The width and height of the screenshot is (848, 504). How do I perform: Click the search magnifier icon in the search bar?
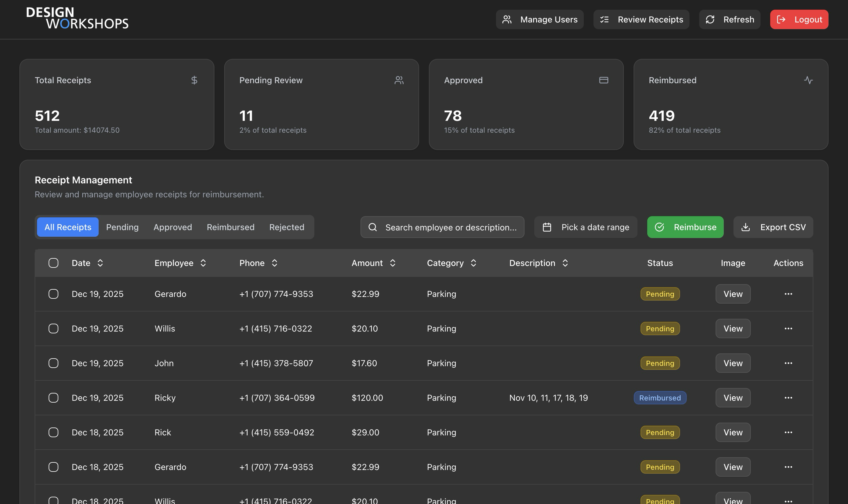(373, 227)
